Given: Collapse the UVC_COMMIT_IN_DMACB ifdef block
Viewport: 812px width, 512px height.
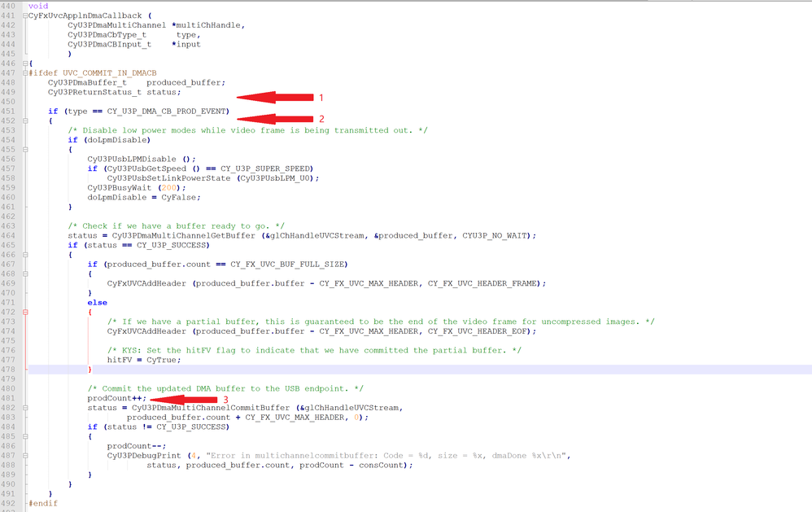Looking at the screenshot, I should (x=27, y=72).
